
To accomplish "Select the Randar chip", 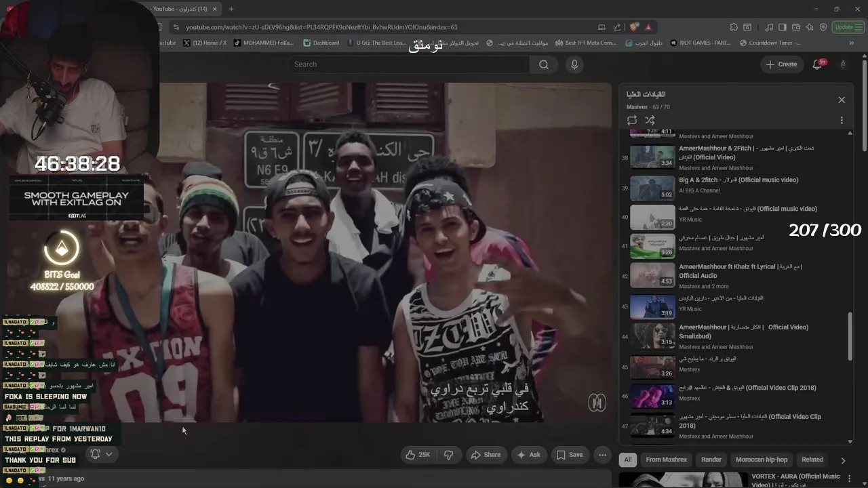I will pyautogui.click(x=711, y=460).
